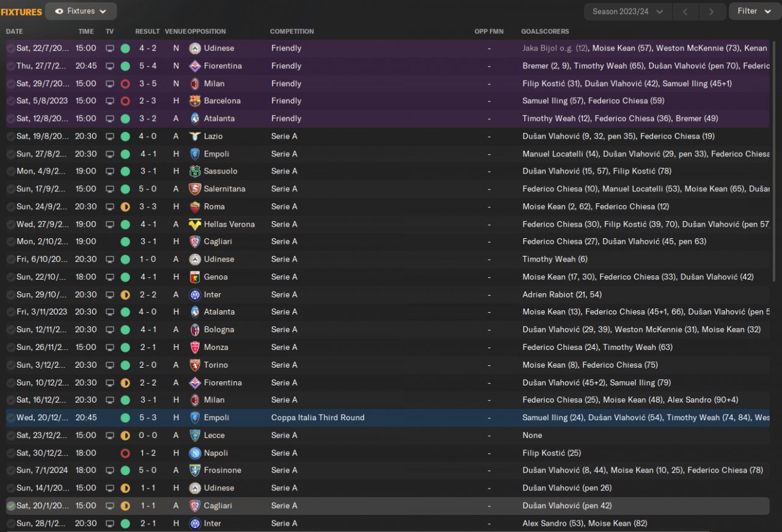
Task: Sort fixtures by the Competition column header
Action: pyautogui.click(x=291, y=31)
